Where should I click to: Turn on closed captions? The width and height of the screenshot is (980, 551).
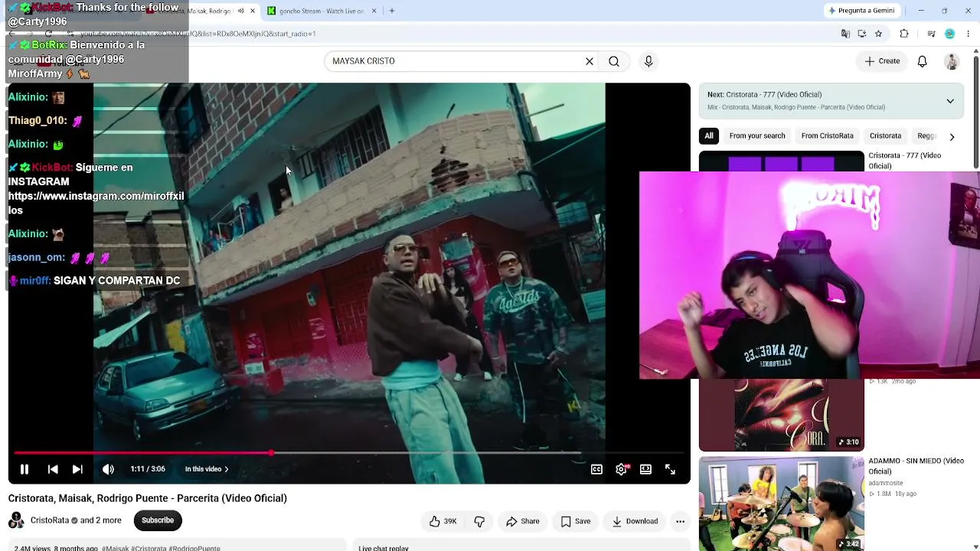click(x=596, y=469)
